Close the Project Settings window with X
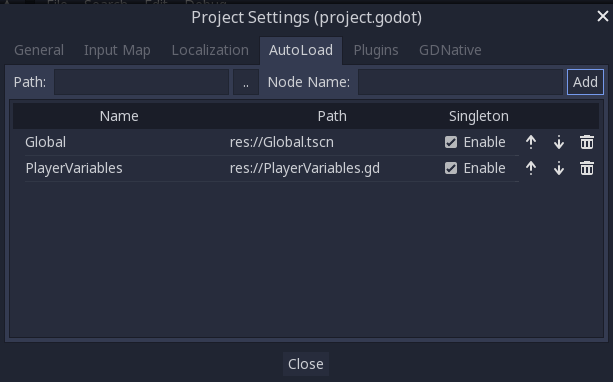Screen dimensions: 613x382 point(603,16)
